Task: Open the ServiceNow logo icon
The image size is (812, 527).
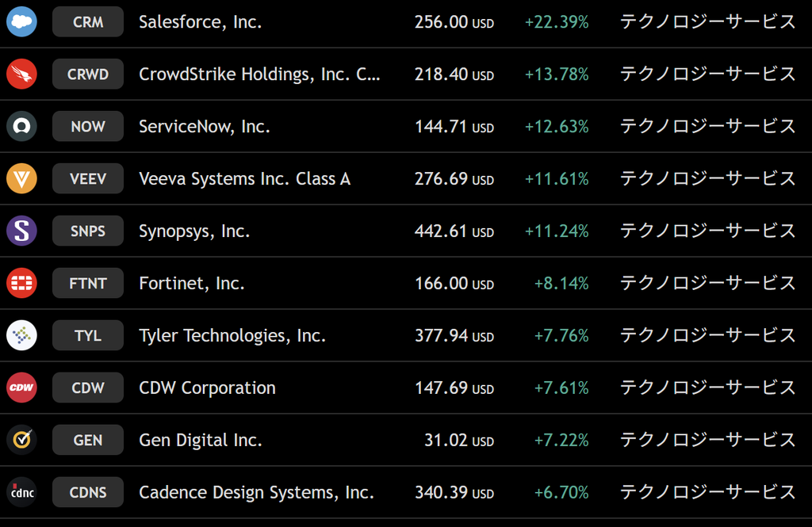Action: 21,126
